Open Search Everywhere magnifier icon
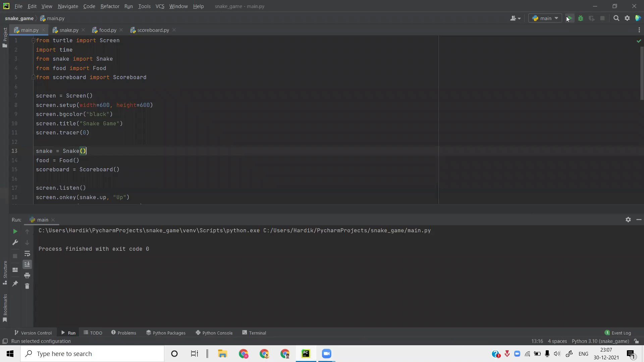The width and height of the screenshot is (644, 362). click(x=616, y=18)
